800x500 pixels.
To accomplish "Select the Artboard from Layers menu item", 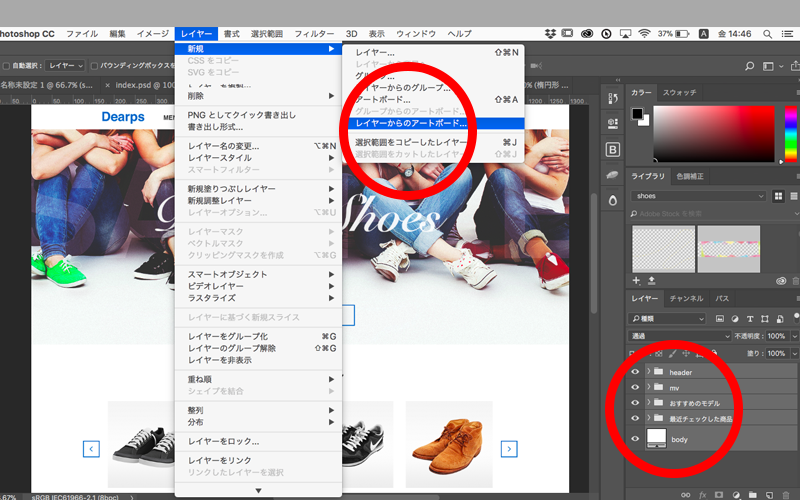I will [411, 124].
